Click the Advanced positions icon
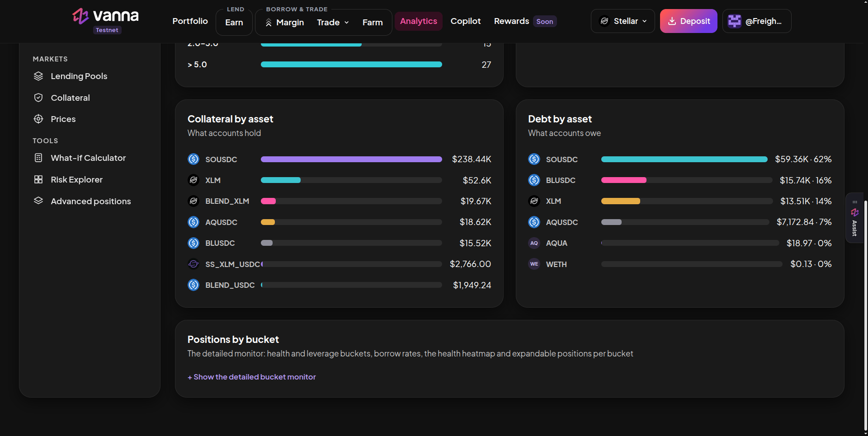Screen dimensions: 868x436 (x=38, y=201)
